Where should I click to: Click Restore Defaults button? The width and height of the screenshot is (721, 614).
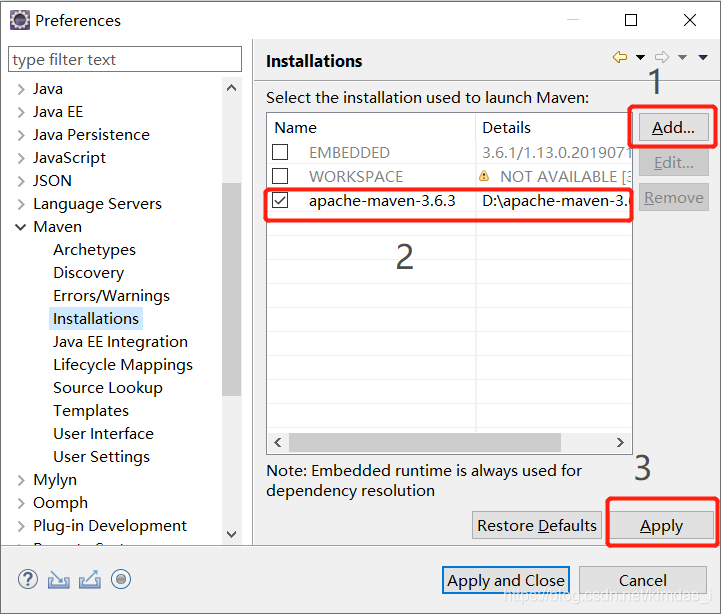point(537,525)
